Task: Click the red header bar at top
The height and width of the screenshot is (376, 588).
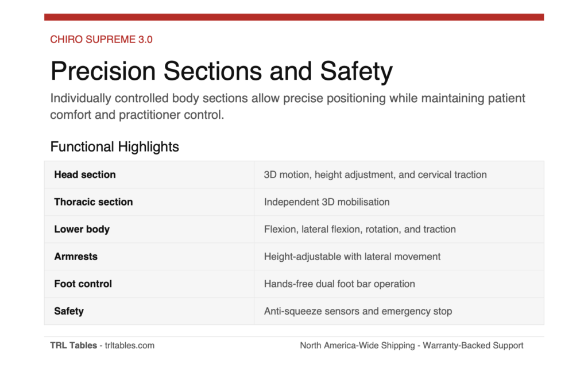Action: click(x=294, y=17)
